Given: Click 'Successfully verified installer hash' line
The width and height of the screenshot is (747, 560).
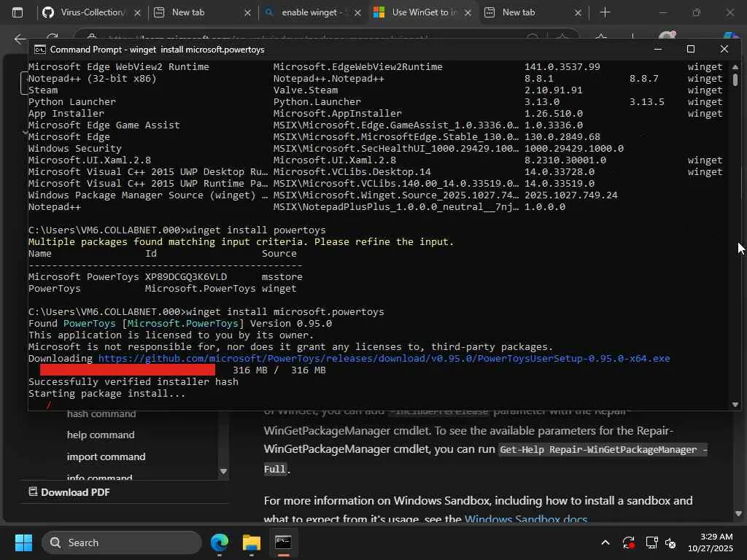Looking at the screenshot, I should [x=133, y=382].
